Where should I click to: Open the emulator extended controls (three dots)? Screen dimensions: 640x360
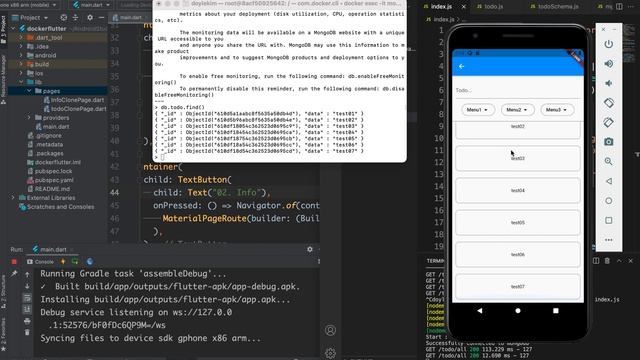click(609, 240)
